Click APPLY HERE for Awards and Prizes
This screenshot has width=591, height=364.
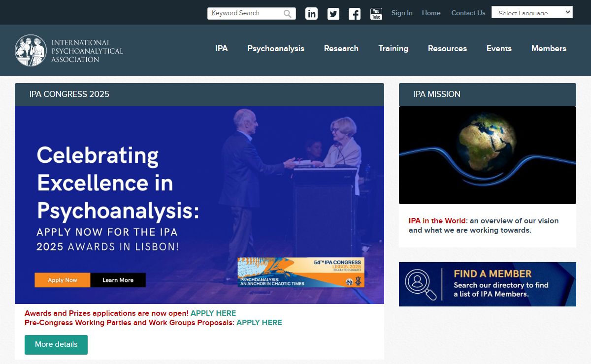213,313
